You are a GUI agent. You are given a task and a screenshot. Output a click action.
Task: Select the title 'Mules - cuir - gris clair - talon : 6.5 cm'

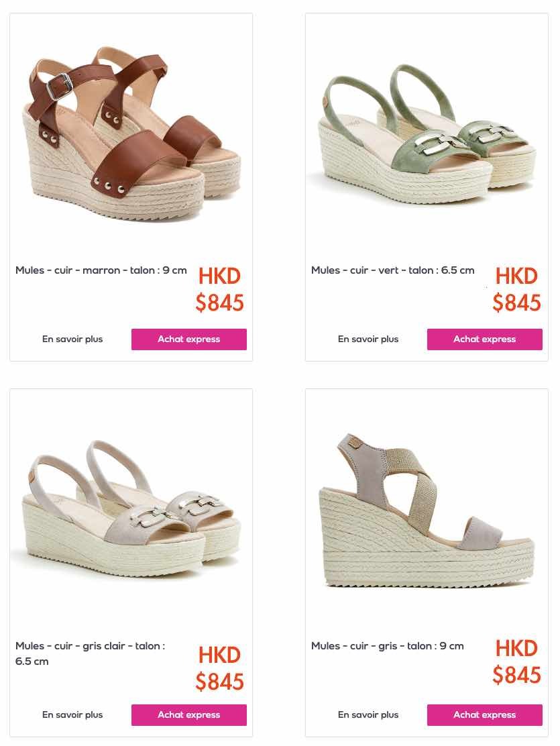pyautogui.click(x=91, y=653)
